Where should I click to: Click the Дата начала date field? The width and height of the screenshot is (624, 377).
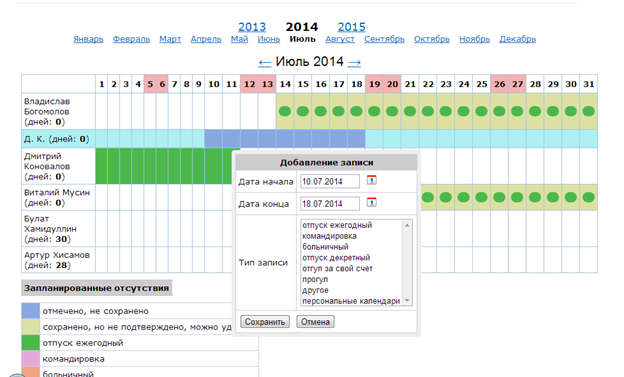[330, 182]
